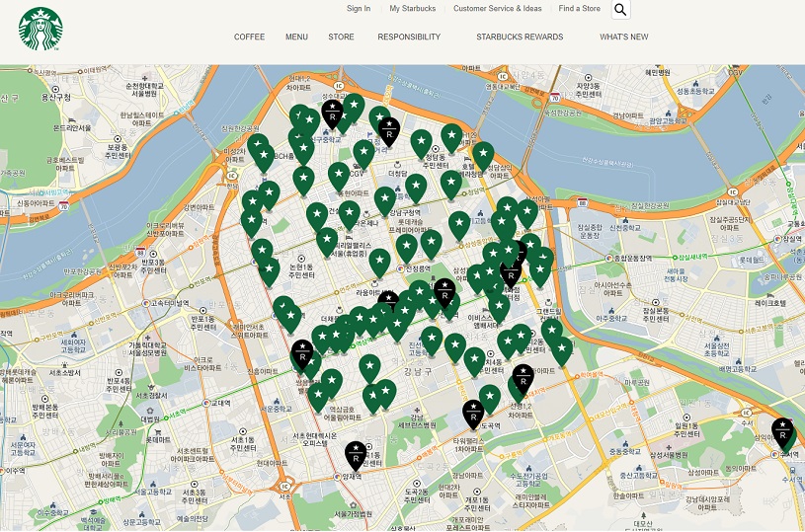Open the COFFEE menu

pos(249,37)
